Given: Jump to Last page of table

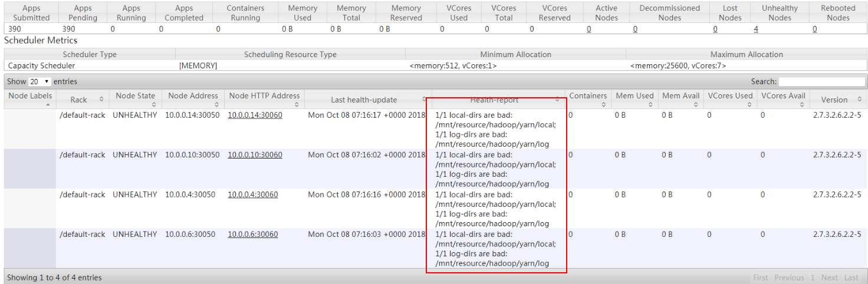Looking at the screenshot, I should pyautogui.click(x=851, y=278).
